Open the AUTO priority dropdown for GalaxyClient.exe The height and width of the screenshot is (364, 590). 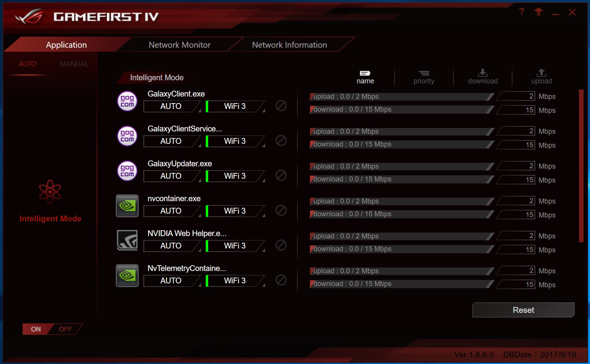[172, 106]
